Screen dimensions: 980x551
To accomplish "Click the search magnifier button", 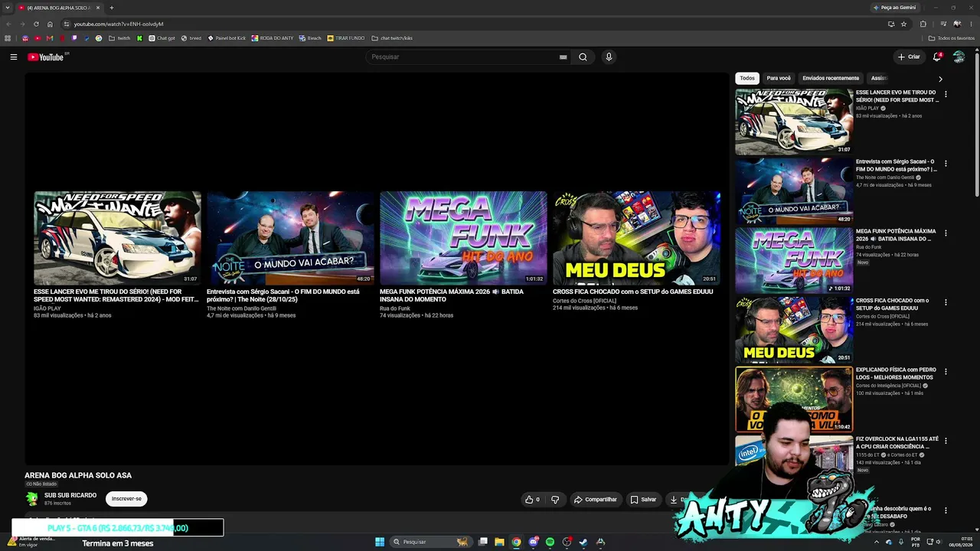I will coord(583,57).
